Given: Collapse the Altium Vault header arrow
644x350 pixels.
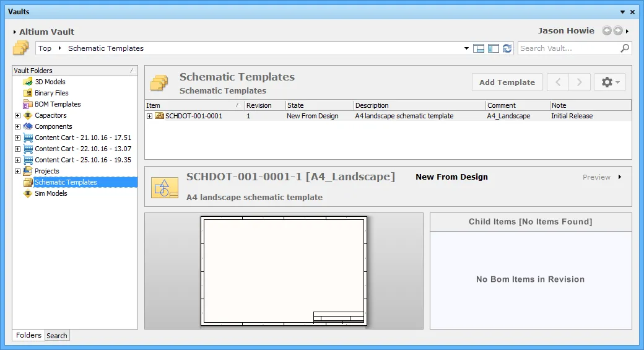Looking at the screenshot, I should click(x=15, y=32).
